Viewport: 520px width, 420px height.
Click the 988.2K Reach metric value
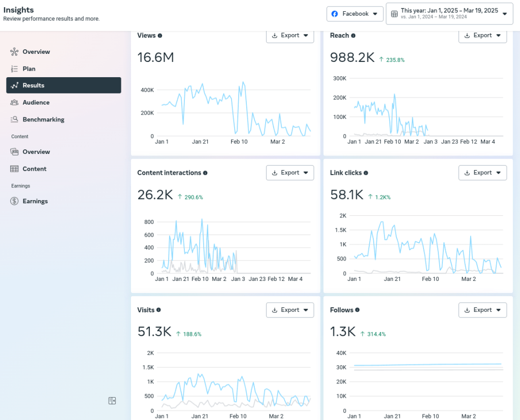352,57
